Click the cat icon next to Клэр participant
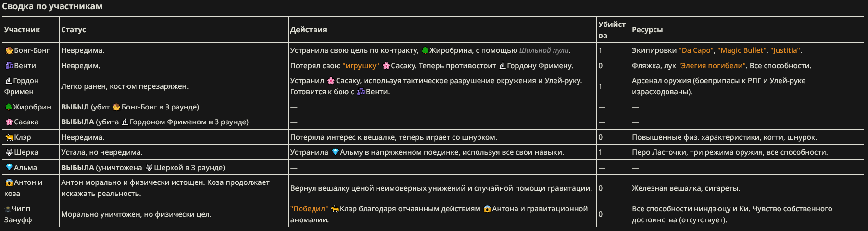 click(x=9, y=137)
